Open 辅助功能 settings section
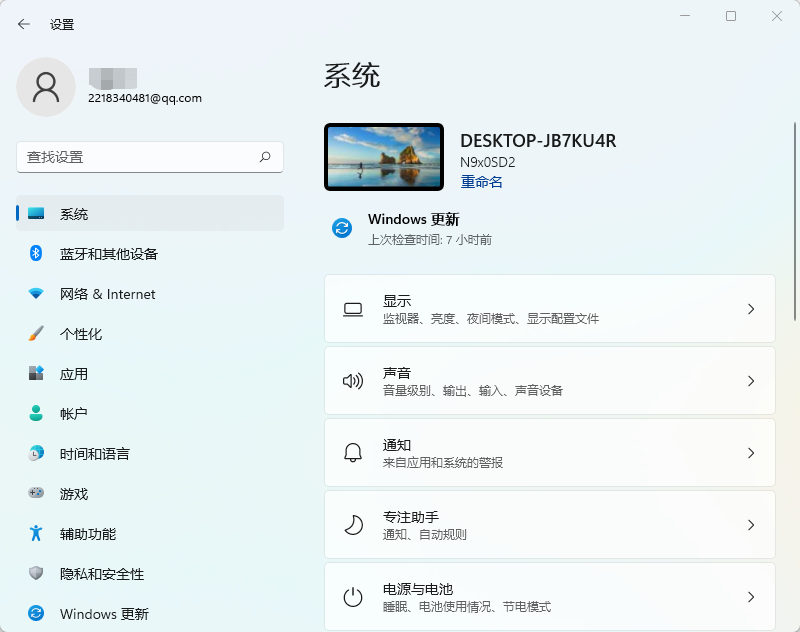This screenshot has height=632, width=800. click(150, 533)
